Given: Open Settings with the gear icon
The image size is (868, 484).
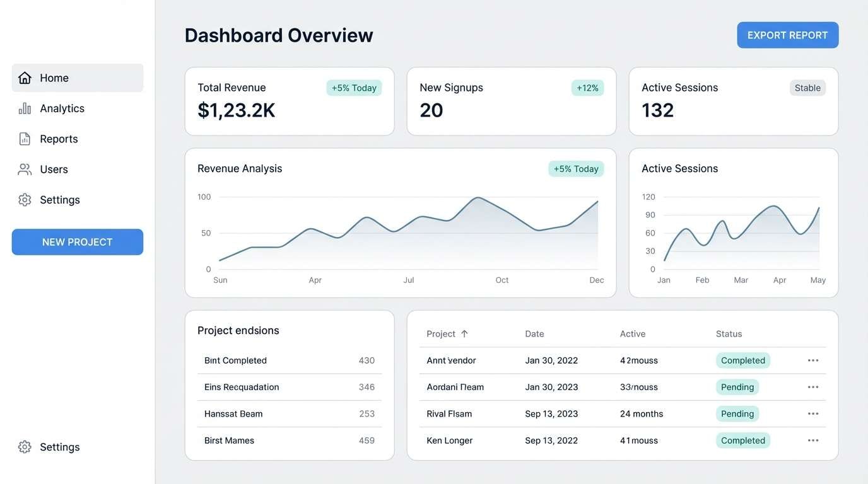Looking at the screenshot, I should coord(24,199).
